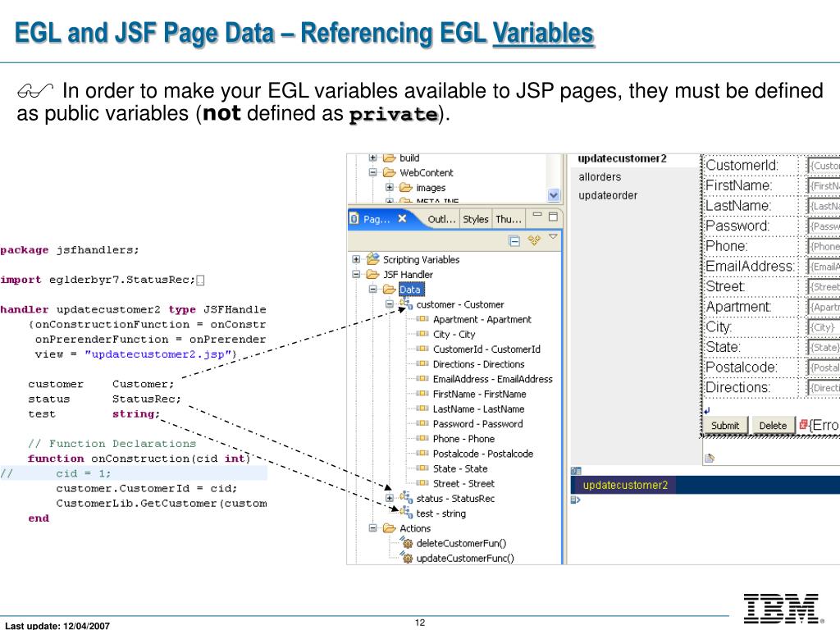
Task: Expand the Scripting Variables node
Action: [x=356, y=259]
